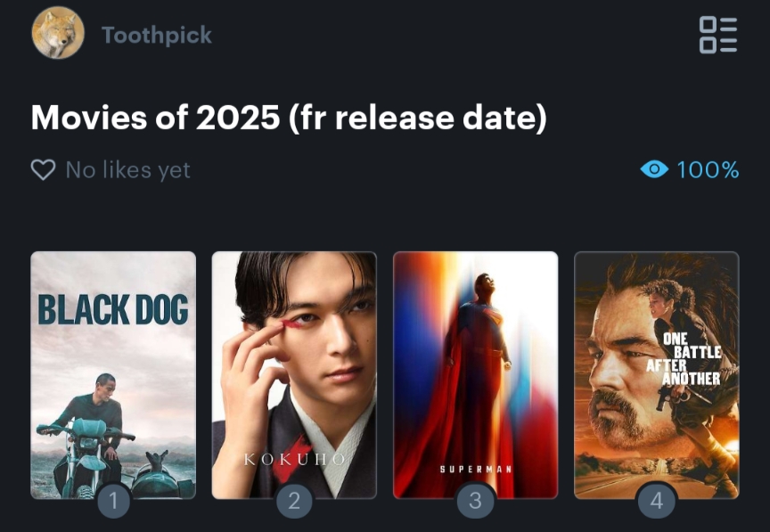
Task: Select the list title Movies of 2025
Action: pyautogui.click(x=289, y=118)
